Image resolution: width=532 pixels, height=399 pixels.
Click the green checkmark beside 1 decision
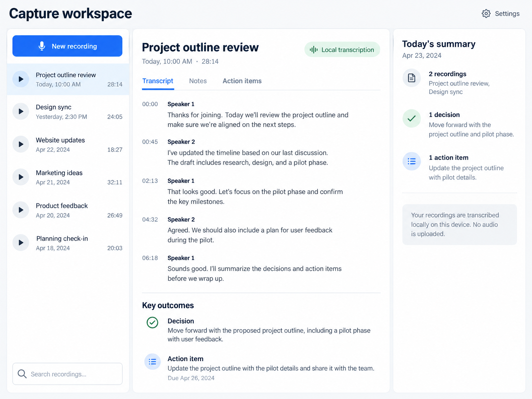point(412,118)
